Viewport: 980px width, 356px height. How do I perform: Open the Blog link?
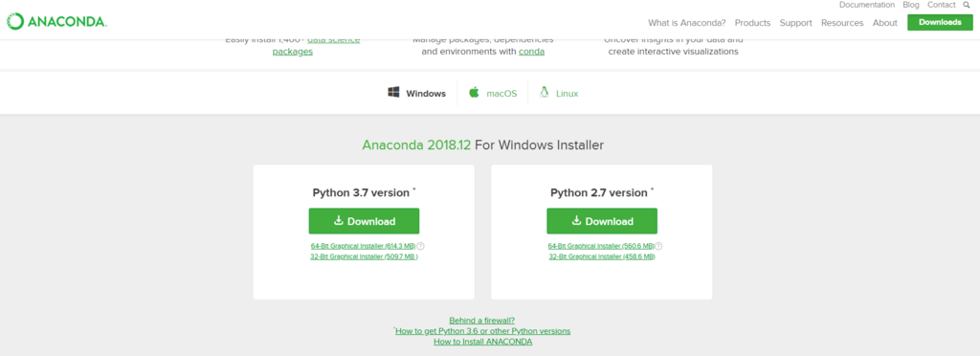coord(911,5)
